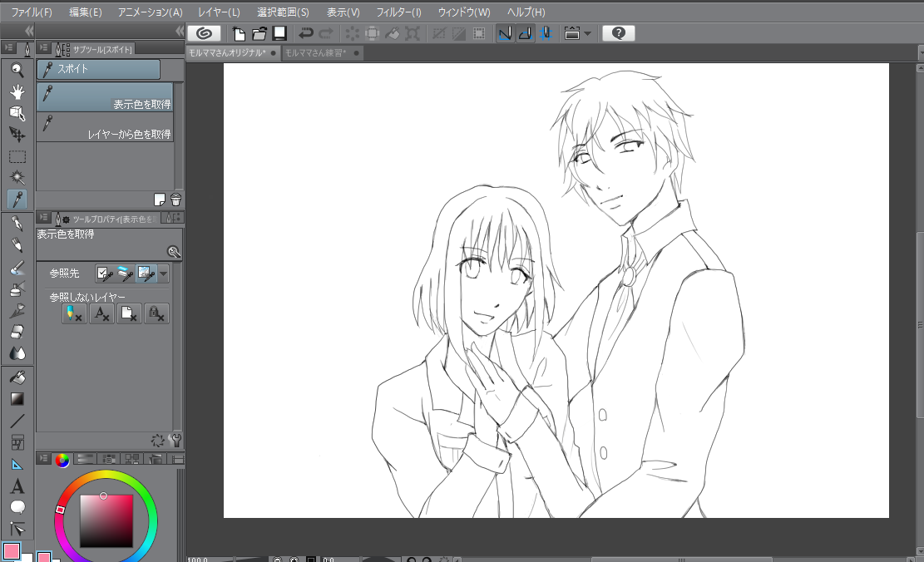The width and height of the screenshot is (924, 562).
Task: Open the sub tool palette menu icon
Action: click(43, 47)
